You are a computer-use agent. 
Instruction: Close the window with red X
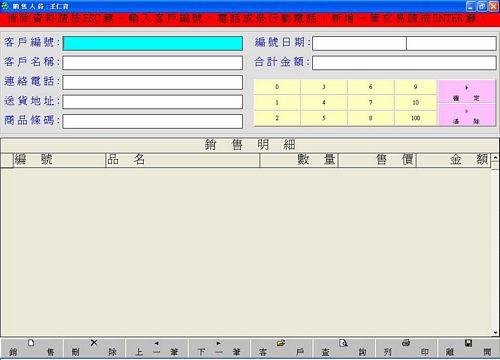(x=493, y=6)
